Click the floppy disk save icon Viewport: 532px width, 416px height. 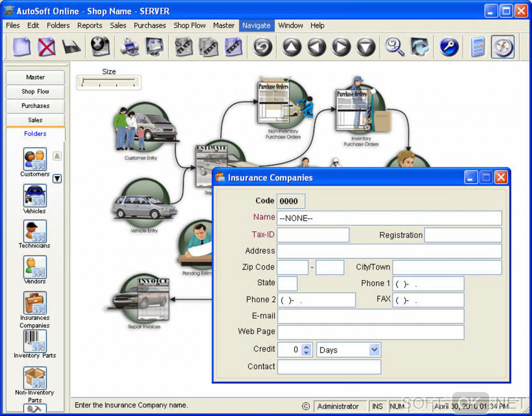pyautogui.click(x=71, y=46)
